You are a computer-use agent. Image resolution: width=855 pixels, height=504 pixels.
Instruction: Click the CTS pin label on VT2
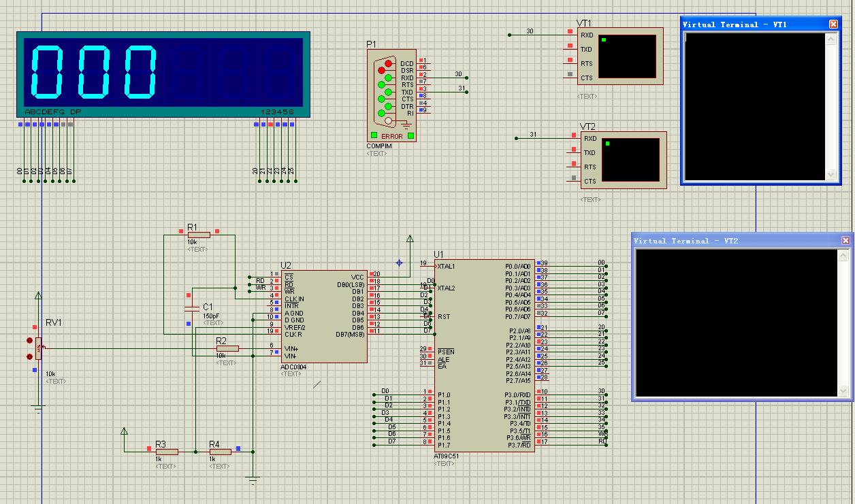(590, 181)
